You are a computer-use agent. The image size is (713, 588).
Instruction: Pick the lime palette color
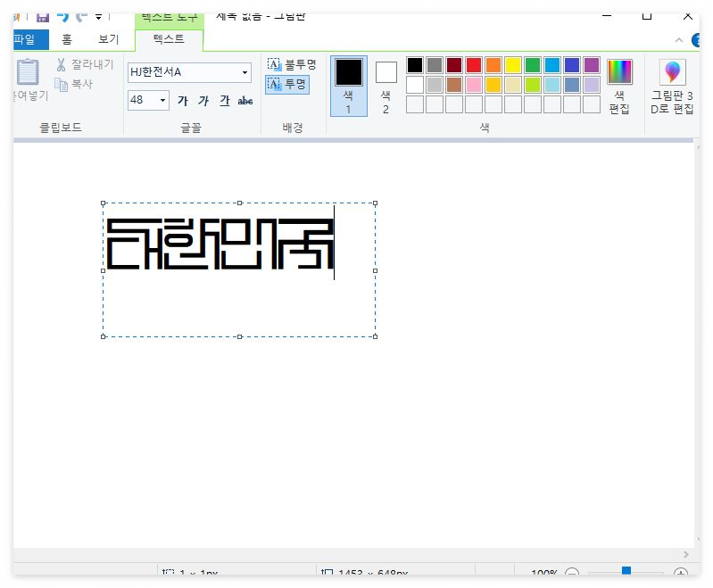click(x=533, y=85)
